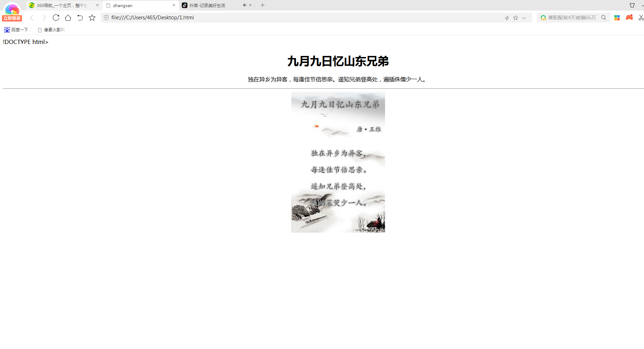Select the zhangsan tab
Viewport: 644px width, 349px height.
click(141, 5)
